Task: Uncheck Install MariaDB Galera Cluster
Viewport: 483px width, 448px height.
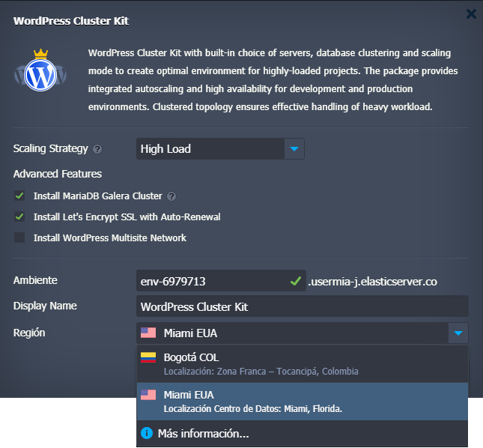Action: [19, 196]
